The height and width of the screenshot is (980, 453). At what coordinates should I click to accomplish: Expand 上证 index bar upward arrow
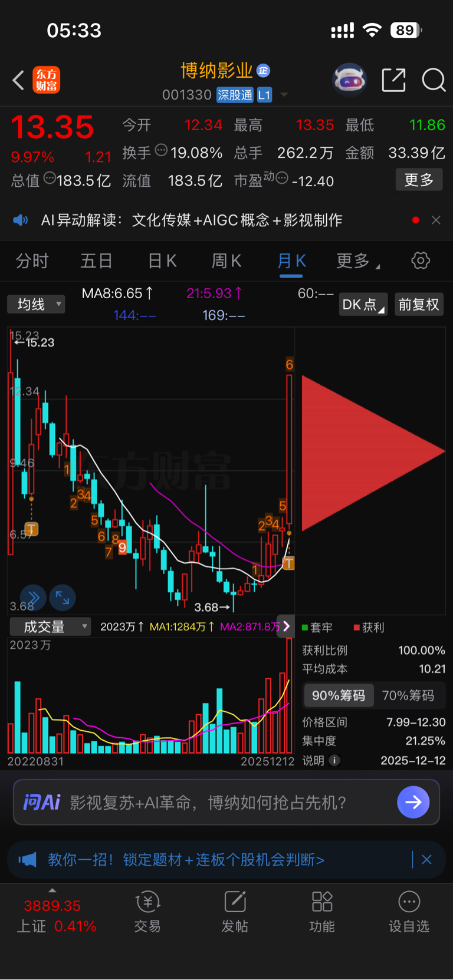click(52, 890)
